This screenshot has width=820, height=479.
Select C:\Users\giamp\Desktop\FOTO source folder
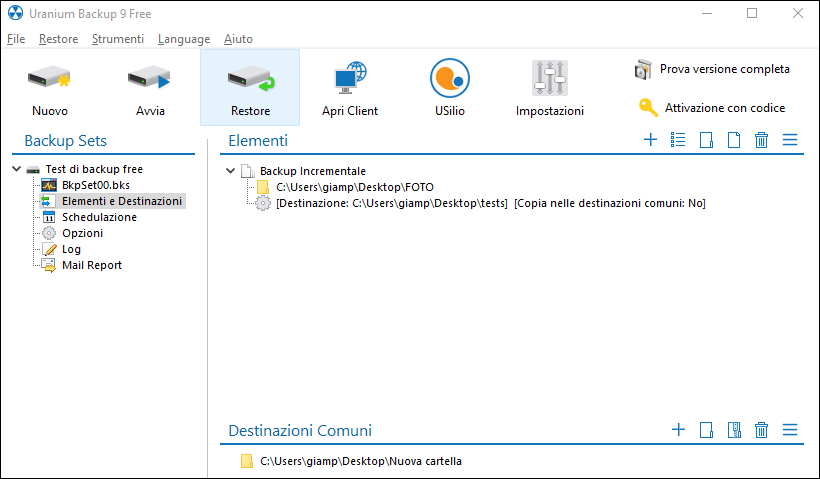tap(355, 187)
